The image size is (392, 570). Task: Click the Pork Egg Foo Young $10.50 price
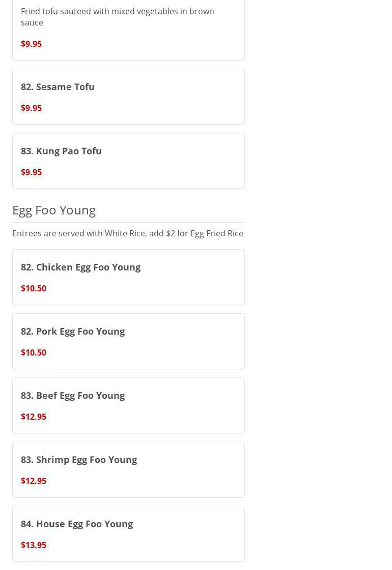pos(34,352)
